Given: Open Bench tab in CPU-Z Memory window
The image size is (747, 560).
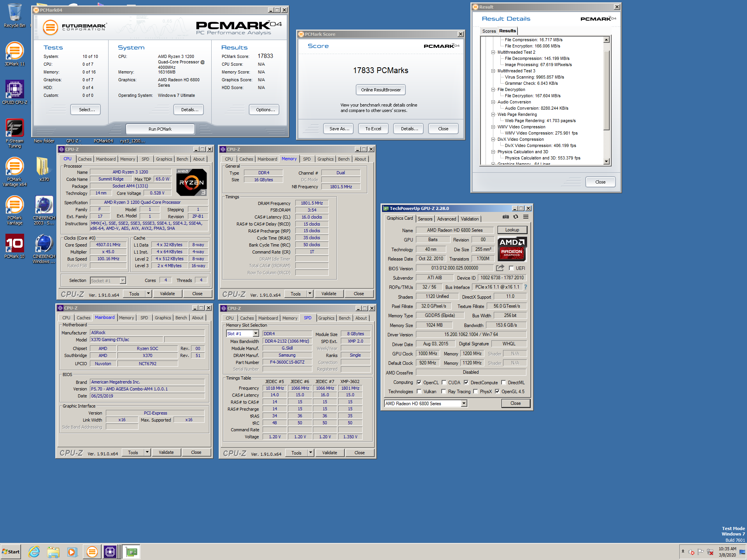Looking at the screenshot, I should pyautogui.click(x=344, y=159).
